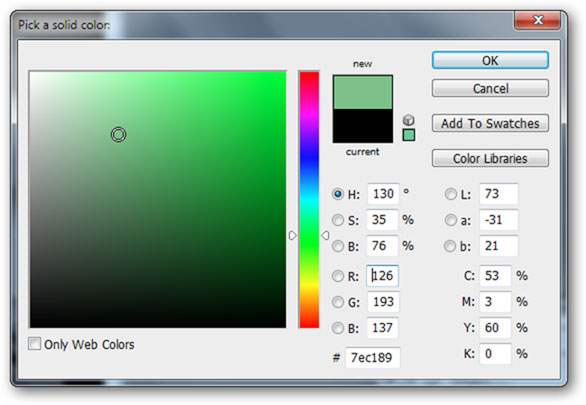Click the left hue slider arrow handle

293,235
